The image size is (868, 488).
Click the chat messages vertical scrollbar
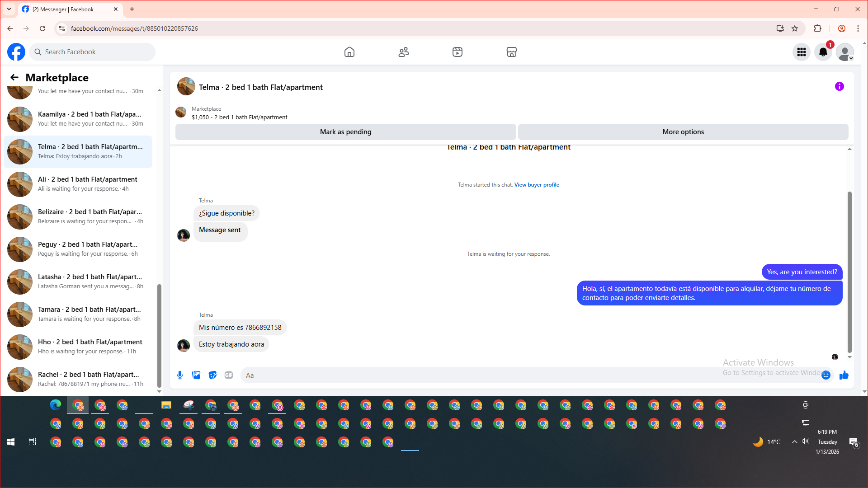pyautogui.click(x=849, y=271)
